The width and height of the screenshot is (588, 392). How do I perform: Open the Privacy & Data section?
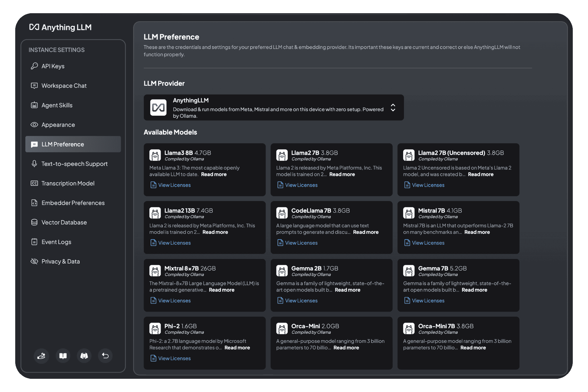61,262
